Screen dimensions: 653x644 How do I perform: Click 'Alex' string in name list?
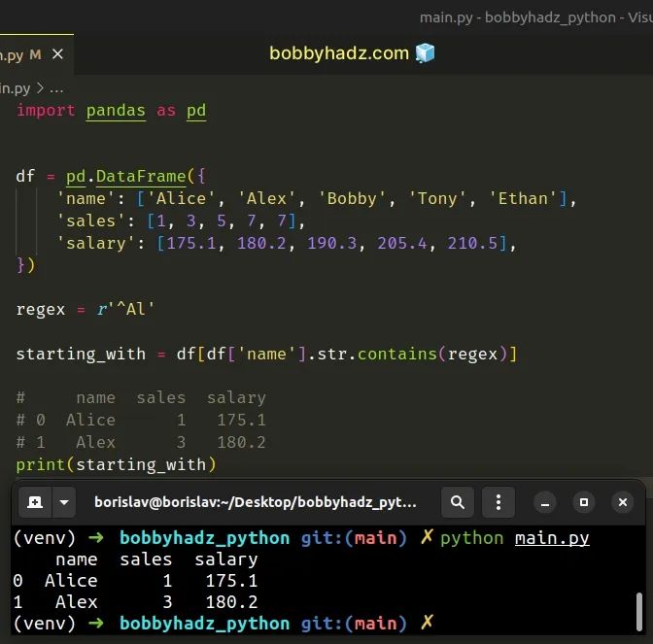266,198
